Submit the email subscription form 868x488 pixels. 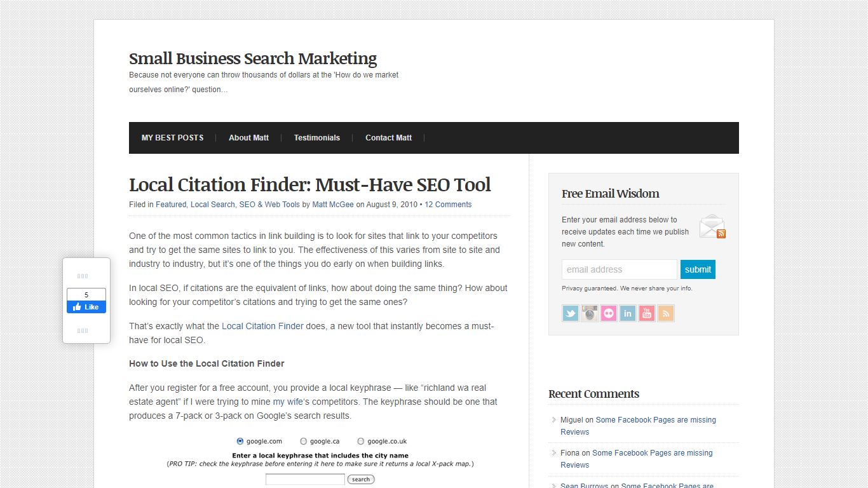coord(698,269)
